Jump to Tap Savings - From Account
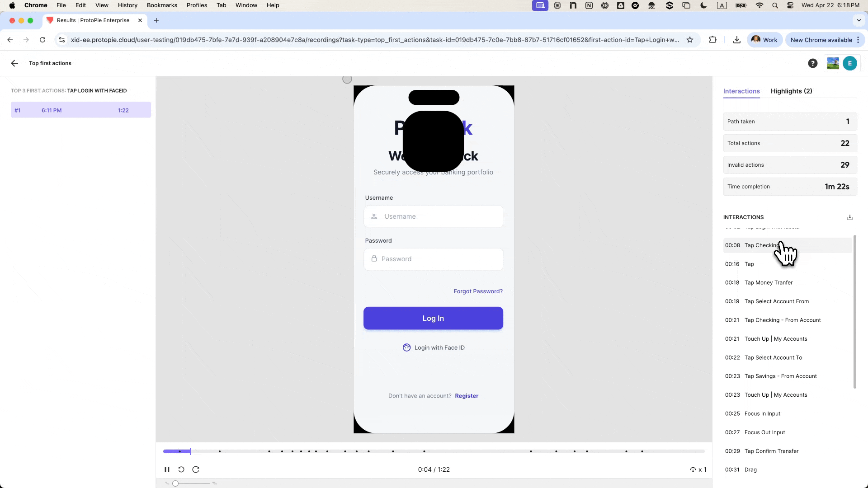Image resolution: width=868 pixels, height=488 pixels. click(x=788, y=376)
